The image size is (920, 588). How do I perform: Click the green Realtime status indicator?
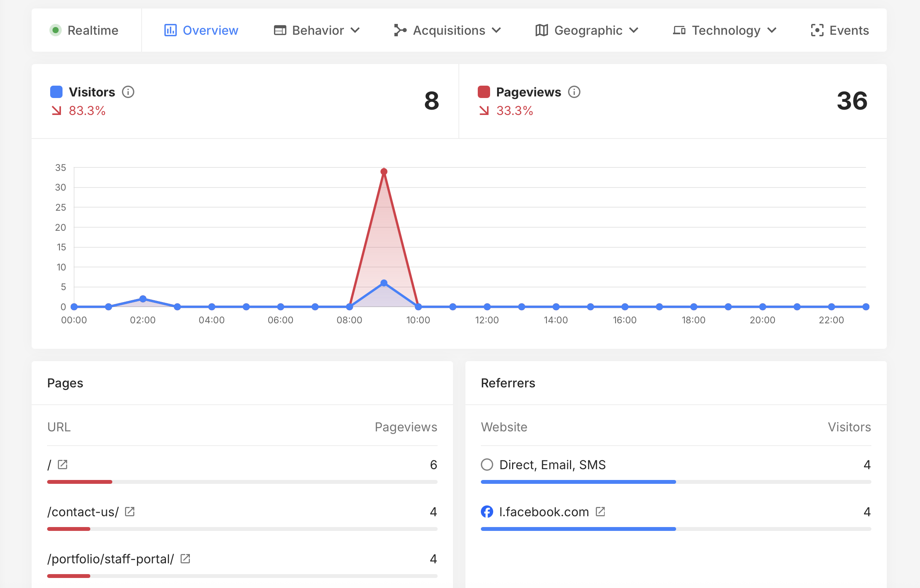[56, 30]
